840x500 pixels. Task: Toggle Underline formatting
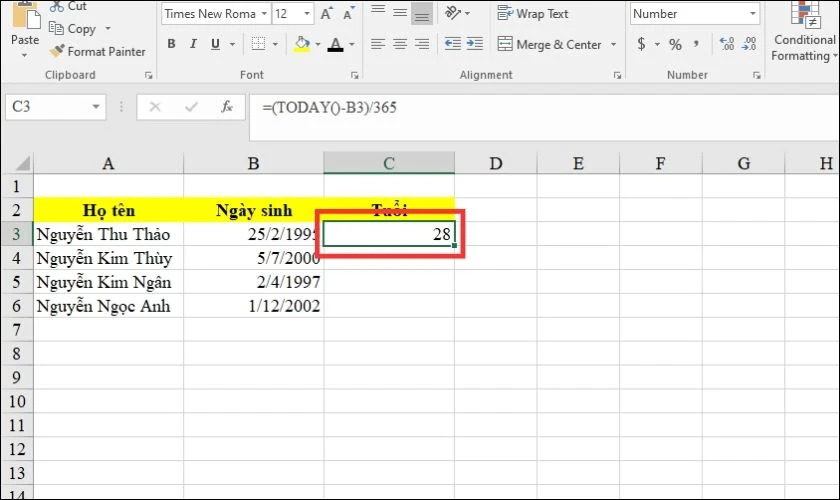coord(215,44)
